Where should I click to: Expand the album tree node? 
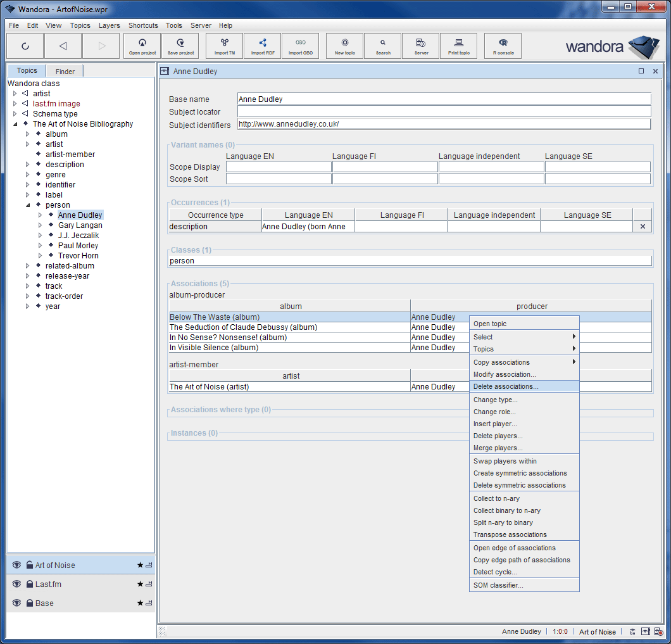[x=27, y=134]
